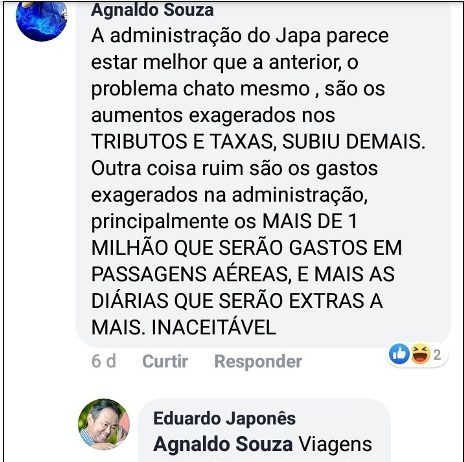Open the 6 d comment timestamp

click(x=104, y=361)
